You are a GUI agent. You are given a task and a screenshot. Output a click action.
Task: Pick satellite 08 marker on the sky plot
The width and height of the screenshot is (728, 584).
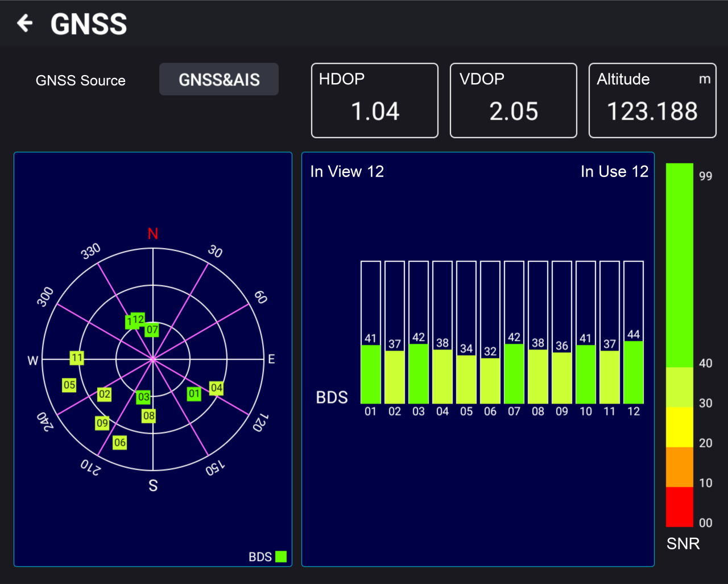[x=149, y=416]
